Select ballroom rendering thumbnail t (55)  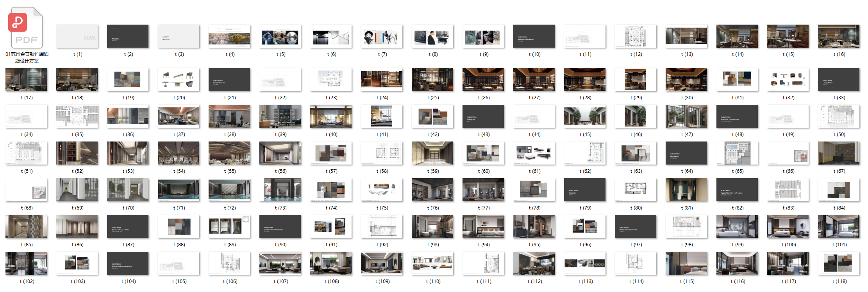229,153
